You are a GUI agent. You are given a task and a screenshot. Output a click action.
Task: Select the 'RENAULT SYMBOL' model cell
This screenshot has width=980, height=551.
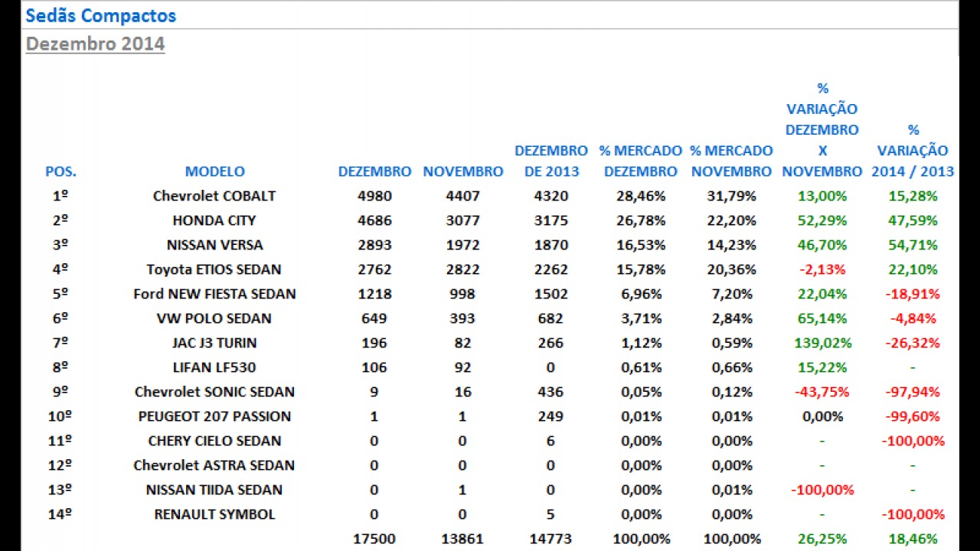(x=214, y=514)
